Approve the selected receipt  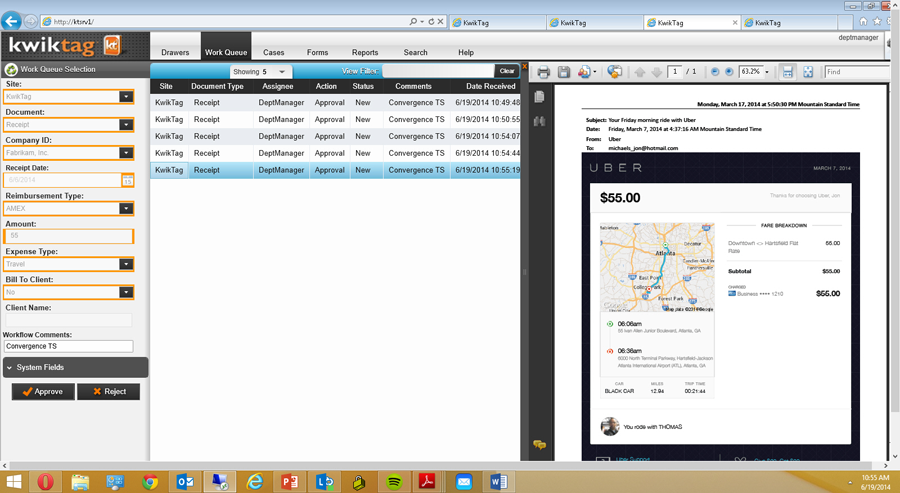(x=43, y=391)
